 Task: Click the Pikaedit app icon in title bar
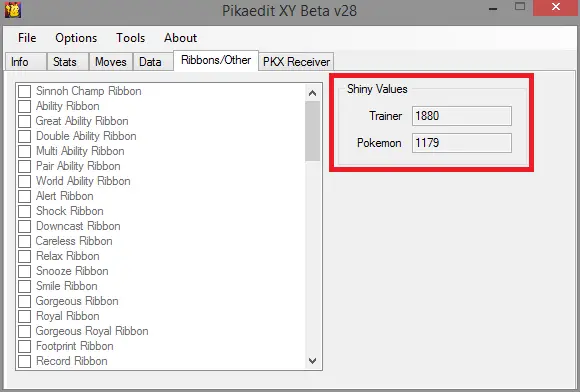(x=13, y=10)
